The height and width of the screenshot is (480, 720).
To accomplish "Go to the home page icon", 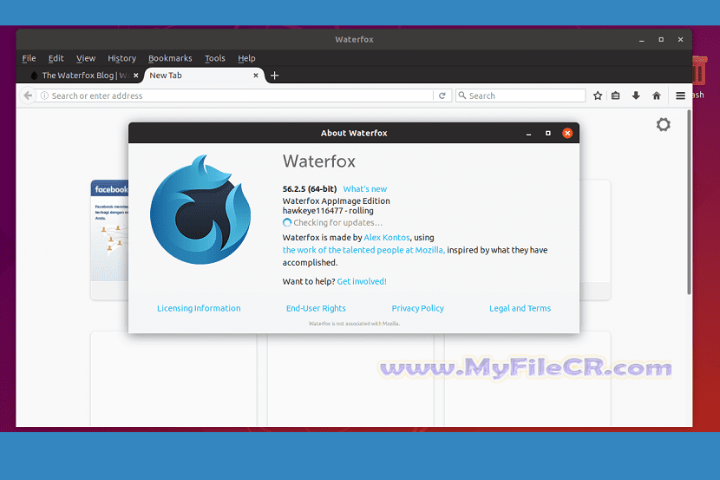I will 657,96.
